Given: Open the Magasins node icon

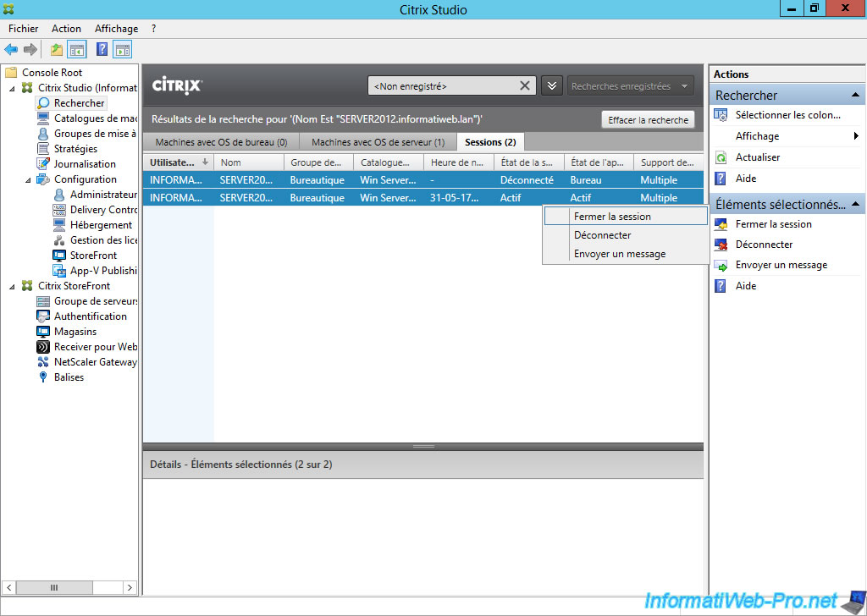Looking at the screenshot, I should 43,332.
